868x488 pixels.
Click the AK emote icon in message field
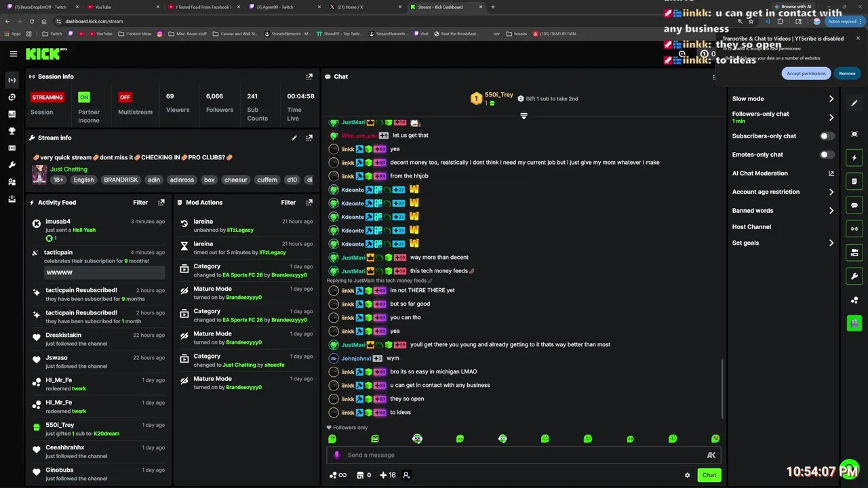(x=711, y=455)
